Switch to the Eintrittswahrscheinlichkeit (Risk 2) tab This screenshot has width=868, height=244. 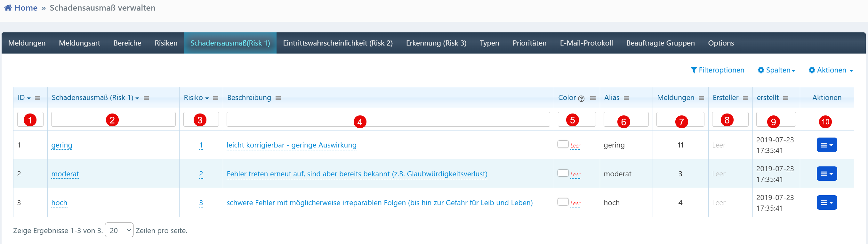click(338, 43)
